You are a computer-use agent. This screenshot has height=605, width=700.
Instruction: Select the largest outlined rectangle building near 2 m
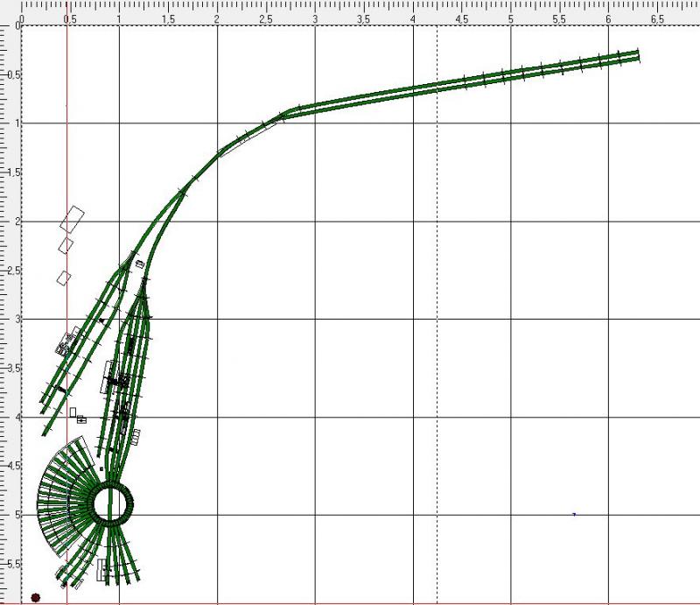[73, 219]
